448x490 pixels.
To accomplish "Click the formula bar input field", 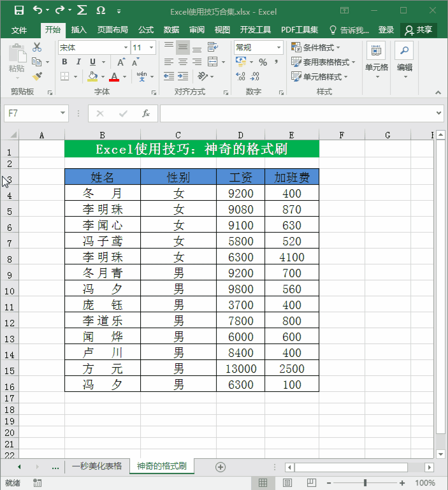I will (297, 113).
